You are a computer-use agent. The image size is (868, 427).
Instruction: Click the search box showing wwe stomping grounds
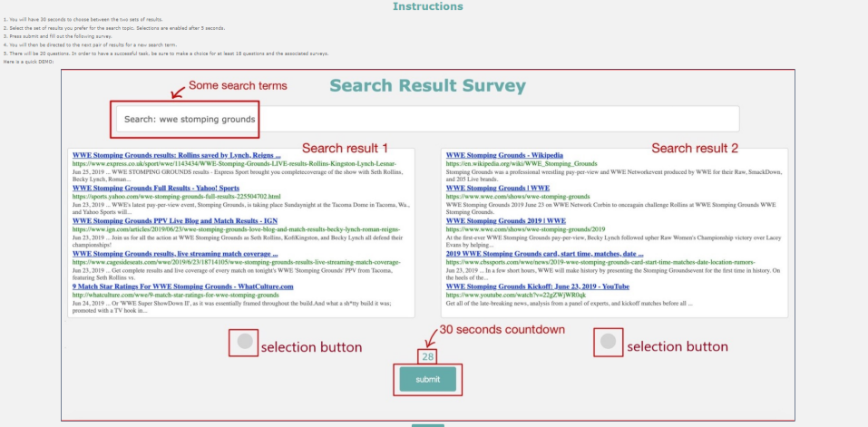pos(427,119)
